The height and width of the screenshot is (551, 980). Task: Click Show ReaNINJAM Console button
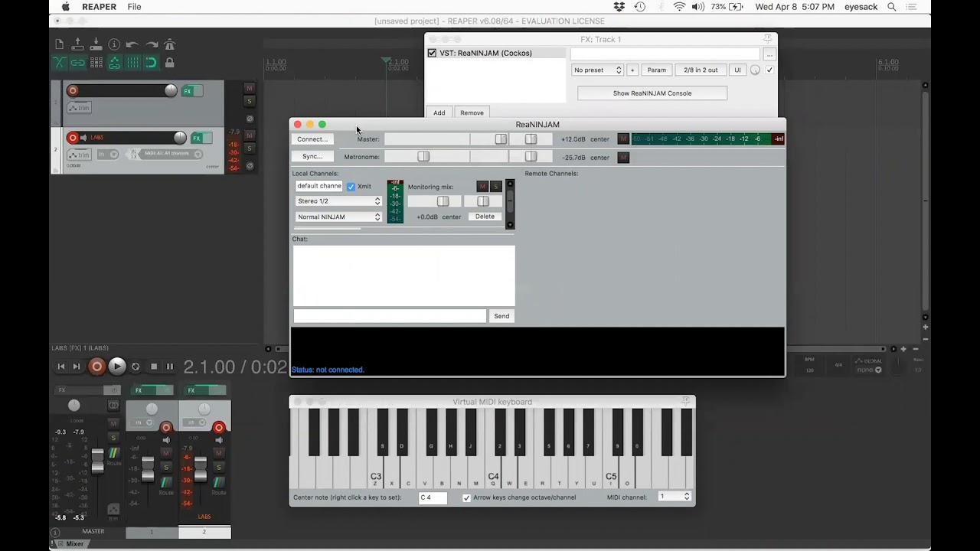pyautogui.click(x=652, y=93)
